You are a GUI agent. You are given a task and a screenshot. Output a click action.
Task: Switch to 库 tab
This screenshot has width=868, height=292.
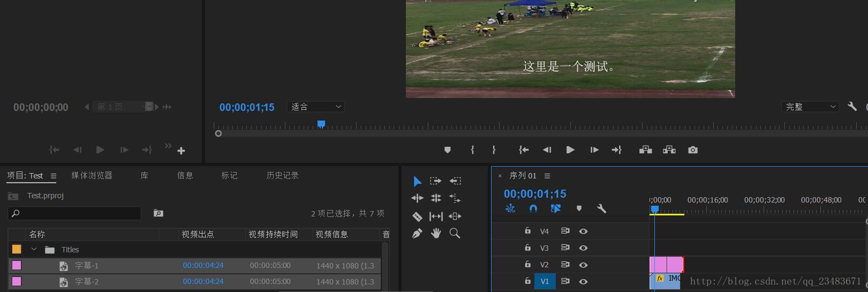point(145,176)
